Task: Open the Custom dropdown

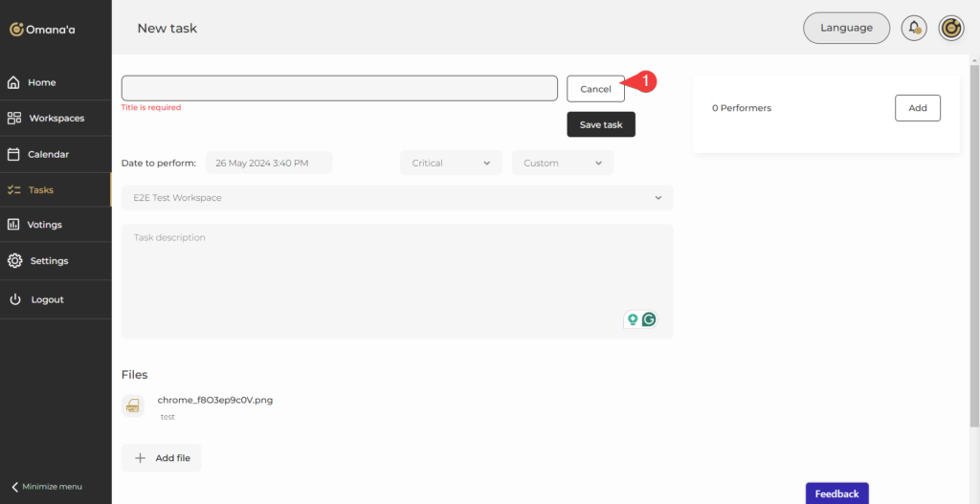Action: click(562, 163)
